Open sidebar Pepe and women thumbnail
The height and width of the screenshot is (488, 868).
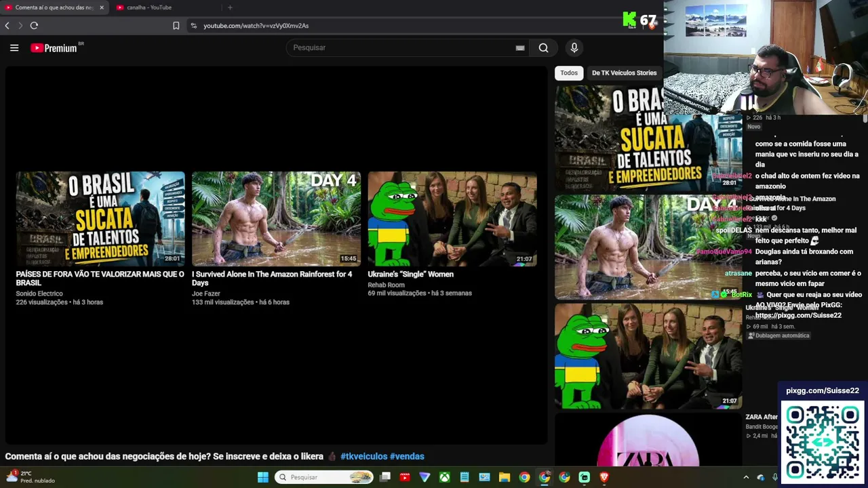tap(648, 357)
